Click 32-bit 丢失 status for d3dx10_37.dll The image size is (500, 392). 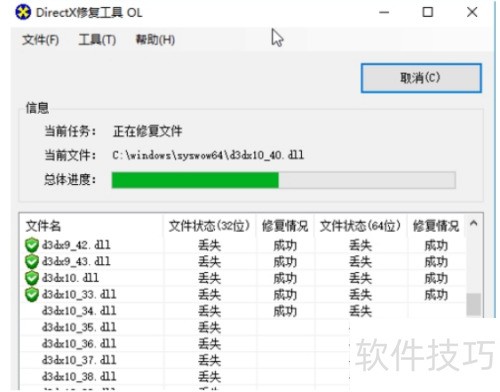click(209, 361)
